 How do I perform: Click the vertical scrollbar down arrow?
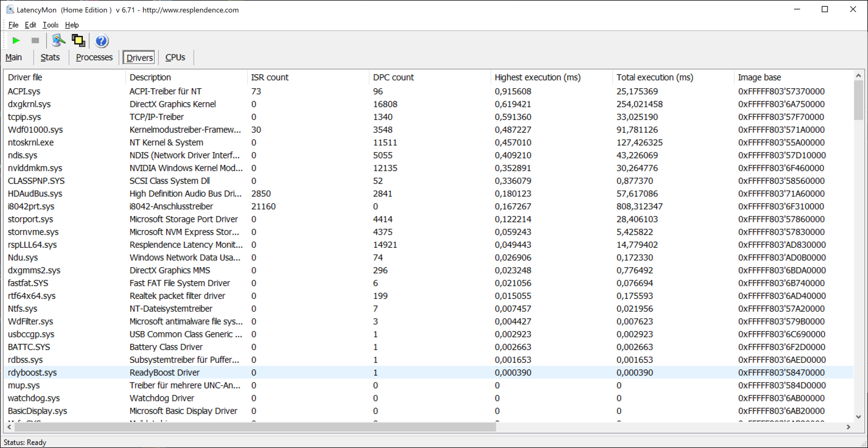pyautogui.click(x=859, y=417)
